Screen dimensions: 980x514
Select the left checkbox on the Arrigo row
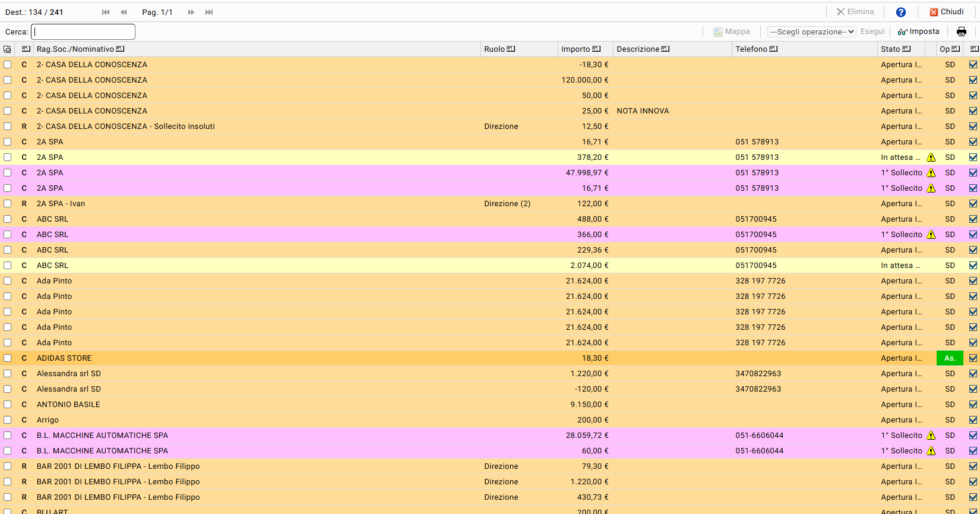[7, 420]
